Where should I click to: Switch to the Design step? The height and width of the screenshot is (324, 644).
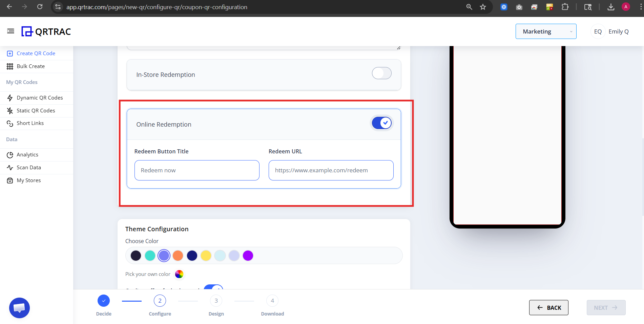(x=216, y=300)
